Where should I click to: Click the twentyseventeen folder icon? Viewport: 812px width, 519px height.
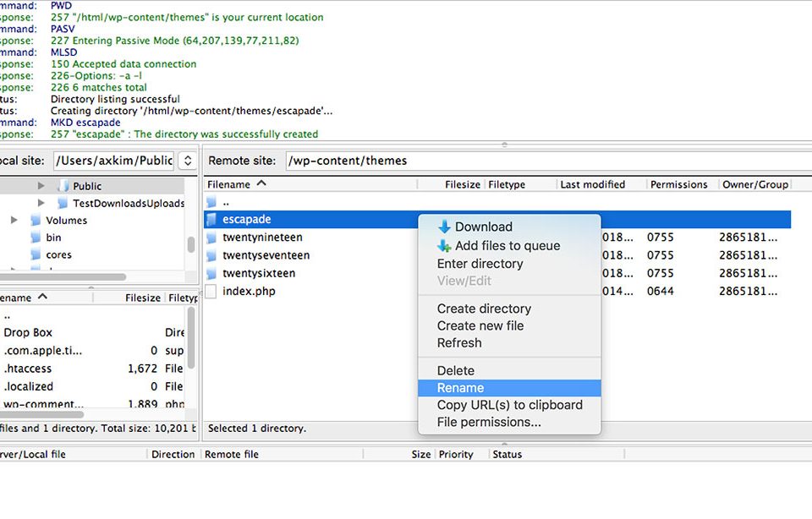pyautogui.click(x=211, y=255)
